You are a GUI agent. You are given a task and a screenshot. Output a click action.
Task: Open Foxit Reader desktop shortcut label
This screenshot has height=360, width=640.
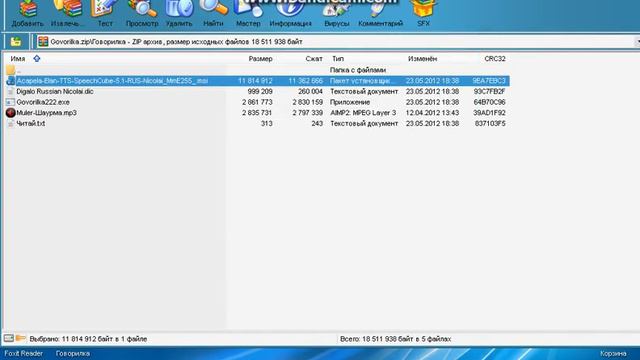tap(24, 353)
